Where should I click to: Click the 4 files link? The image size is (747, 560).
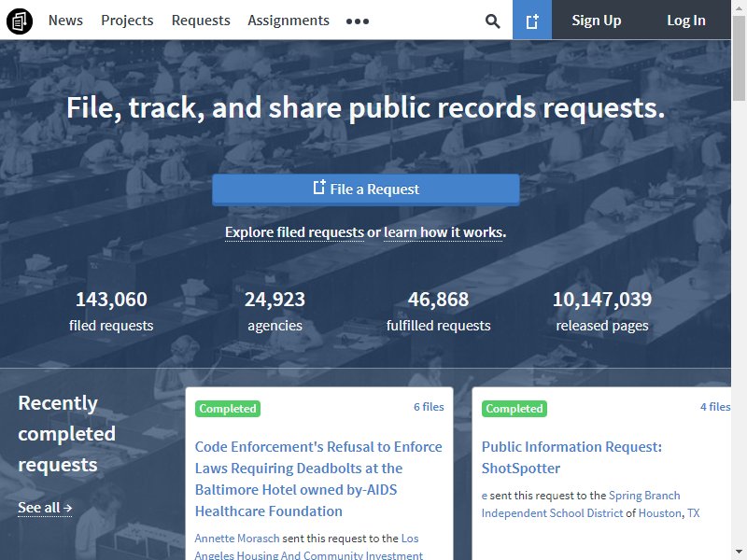(715, 407)
